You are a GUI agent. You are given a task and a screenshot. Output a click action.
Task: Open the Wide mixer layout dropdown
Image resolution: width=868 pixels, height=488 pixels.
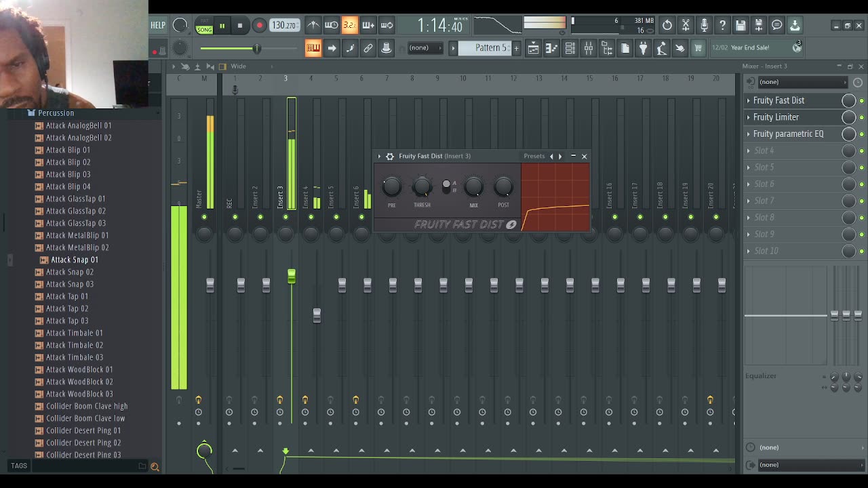[x=239, y=66]
